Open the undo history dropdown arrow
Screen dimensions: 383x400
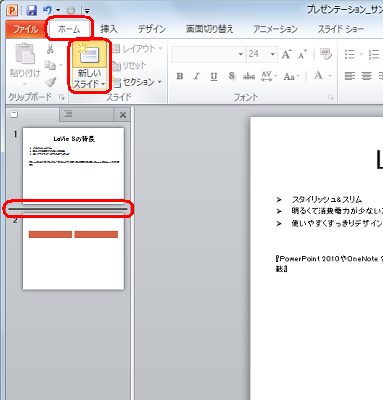pyautogui.click(x=58, y=11)
